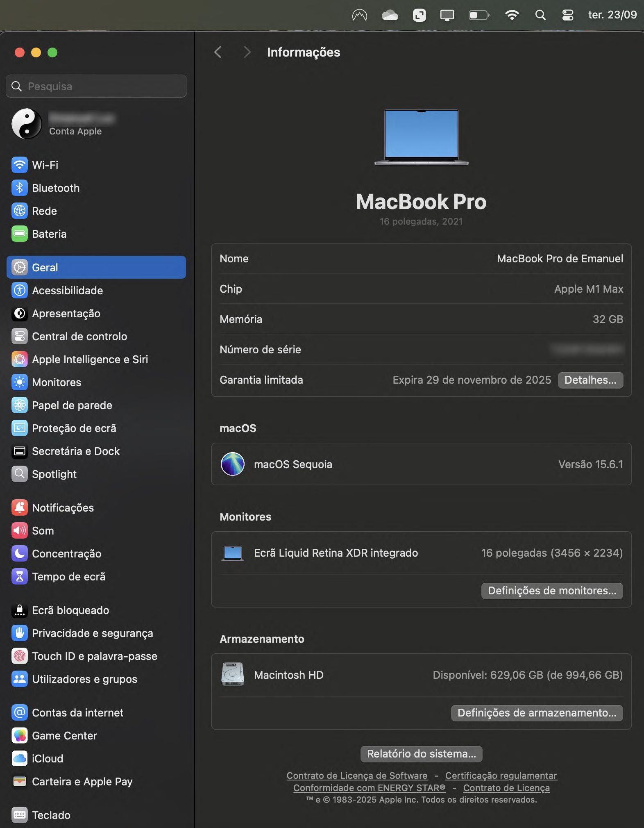Click the 32 GB memory value
The width and height of the screenshot is (644, 828).
(x=608, y=319)
